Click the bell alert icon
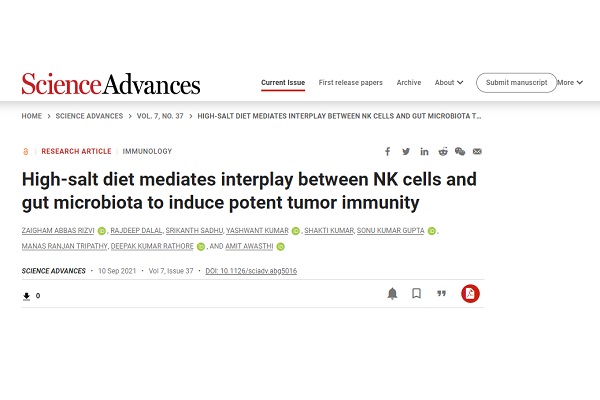 (x=392, y=294)
